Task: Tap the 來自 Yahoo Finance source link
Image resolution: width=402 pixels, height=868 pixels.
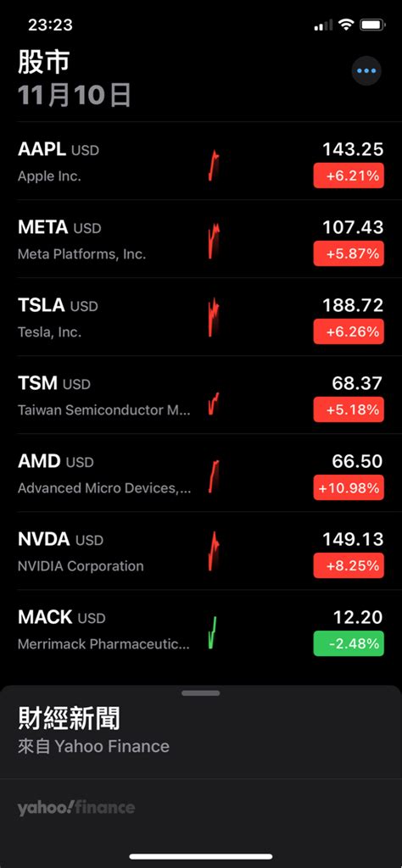Action: click(x=93, y=746)
